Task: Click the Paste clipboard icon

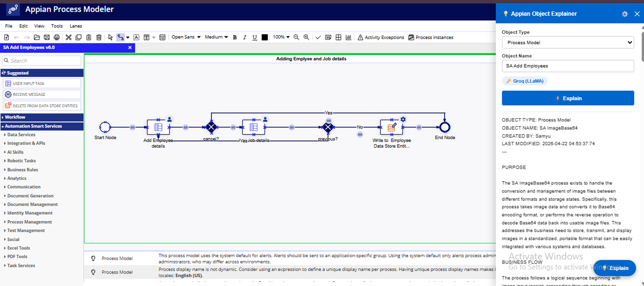Action: [89, 37]
